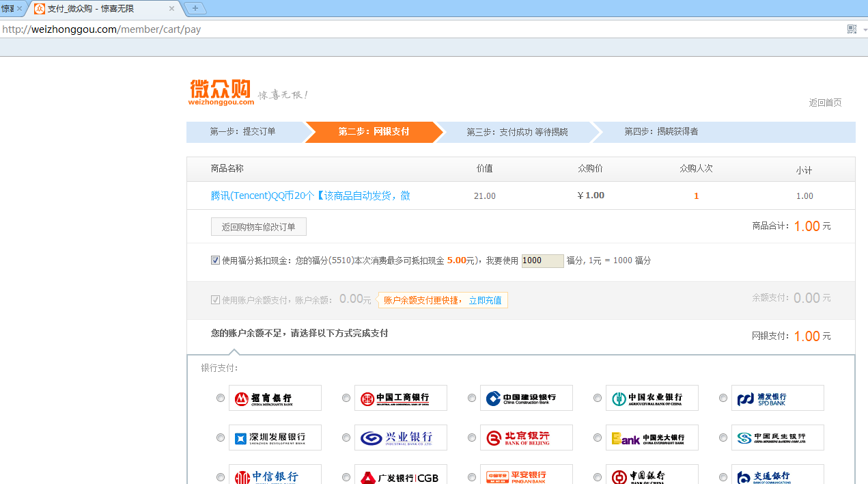Click the Agricultural Bank of China logo
Screen dimensions: 868x484
tap(652, 398)
